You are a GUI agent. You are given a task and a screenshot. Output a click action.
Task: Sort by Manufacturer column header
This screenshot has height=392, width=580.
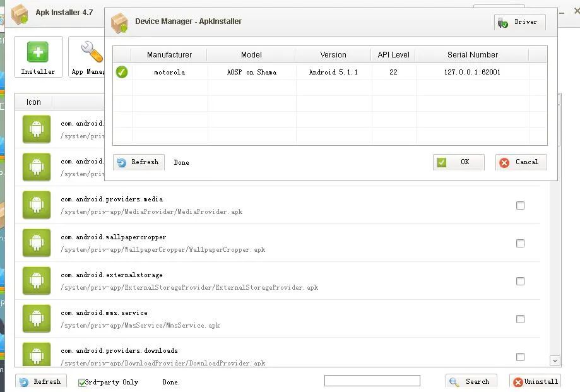(x=169, y=55)
